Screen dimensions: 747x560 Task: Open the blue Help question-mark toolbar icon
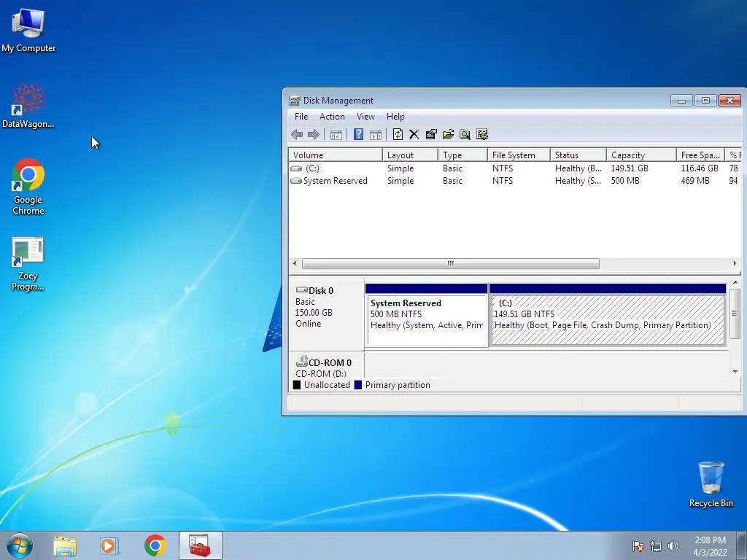(359, 135)
